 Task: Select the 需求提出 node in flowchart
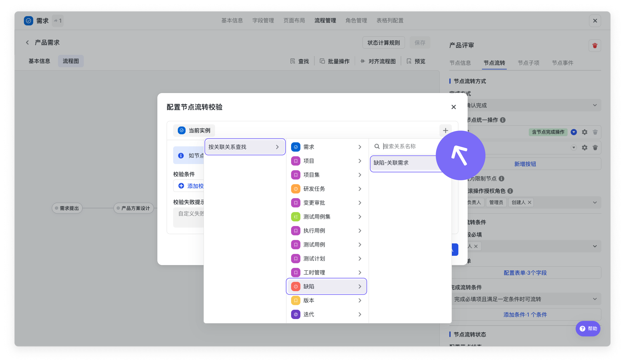pyautogui.click(x=67, y=208)
